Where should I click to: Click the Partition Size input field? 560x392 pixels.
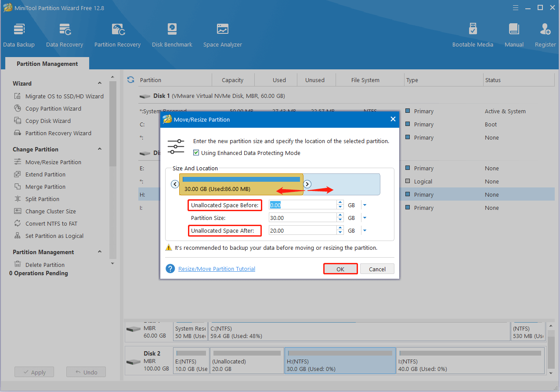click(302, 218)
